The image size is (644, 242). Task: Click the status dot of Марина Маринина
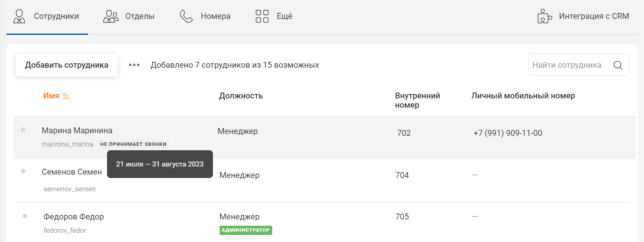[x=23, y=130]
